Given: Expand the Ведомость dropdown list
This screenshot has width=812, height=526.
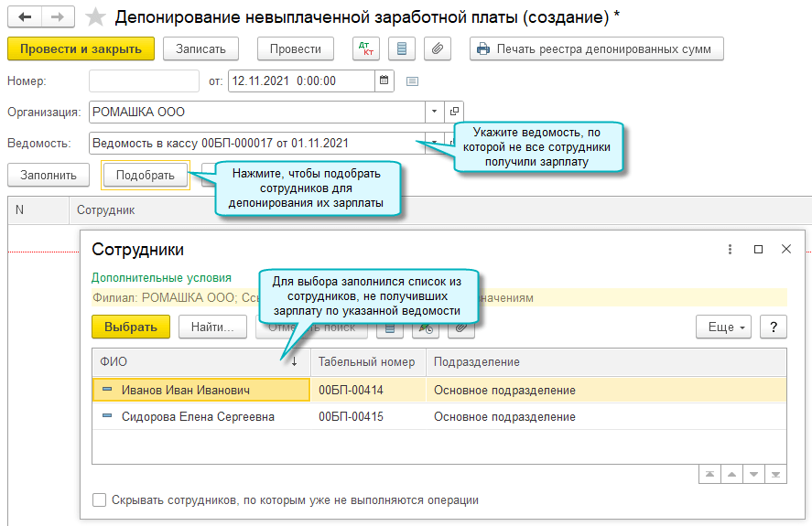Looking at the screenshot, I should point(434,143).
